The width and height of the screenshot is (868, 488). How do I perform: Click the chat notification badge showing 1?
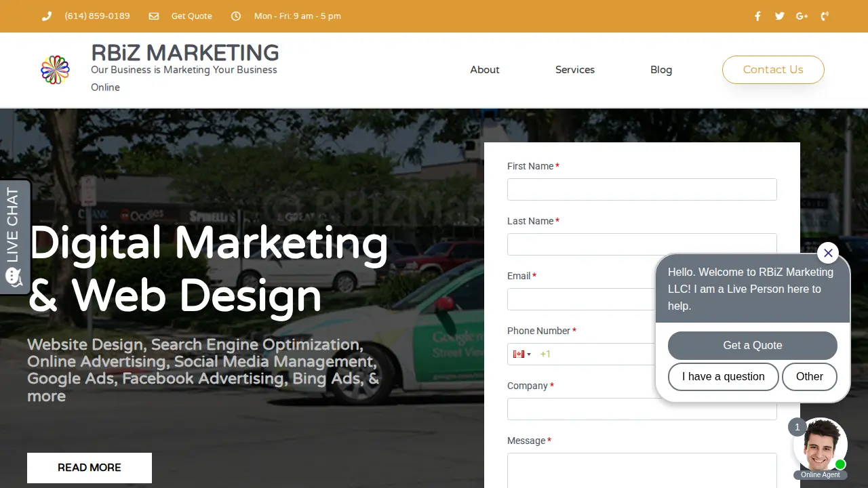(797, 427)
